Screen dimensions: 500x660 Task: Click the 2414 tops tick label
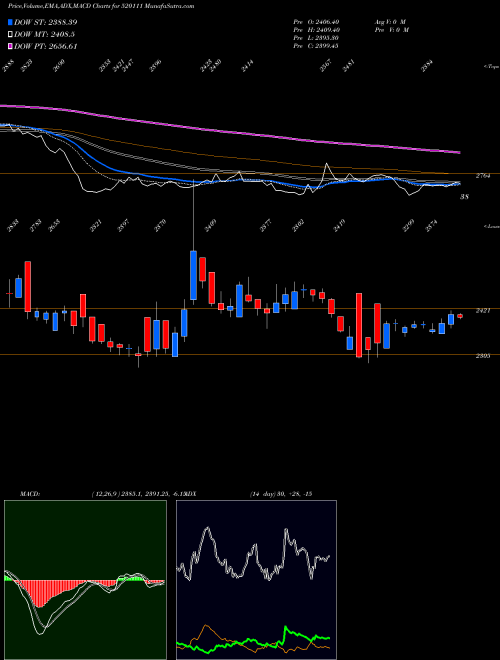(247, 66)
